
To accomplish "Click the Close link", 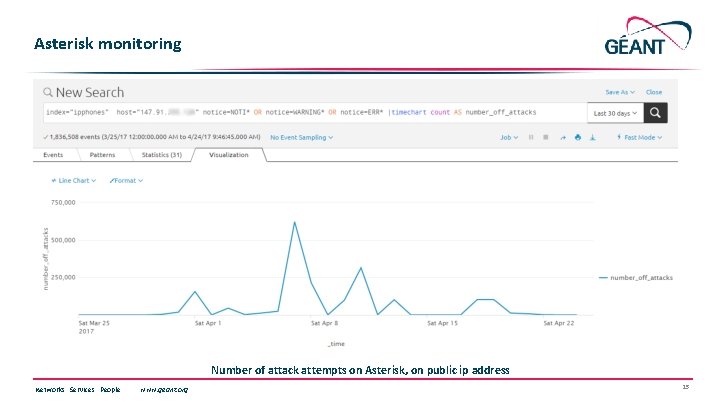I will coord(654,92).
